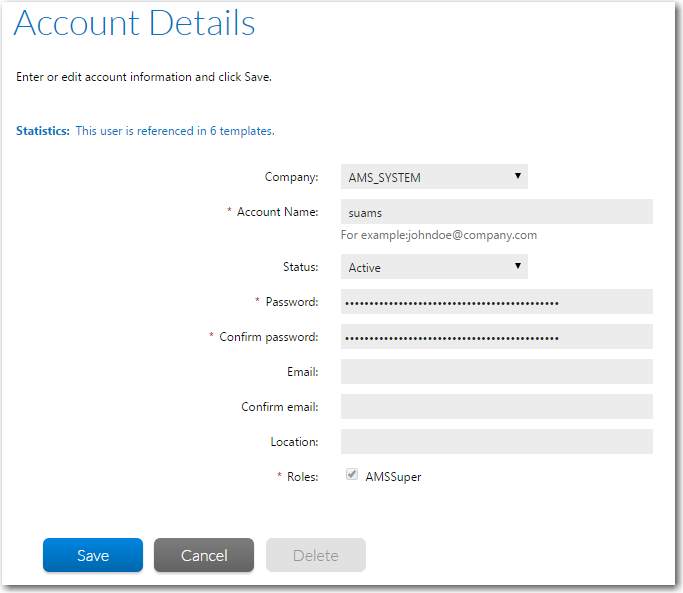Expand the Status dropdown set to Active
The height and width of the screenshot is (593, 683).
click(x=434, y=267)
